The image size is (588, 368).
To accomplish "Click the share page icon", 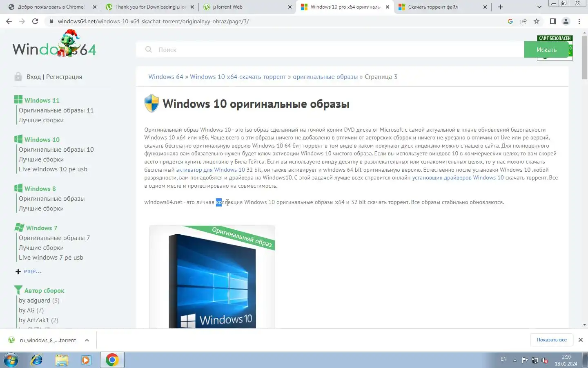I will (x=523, y=21).
